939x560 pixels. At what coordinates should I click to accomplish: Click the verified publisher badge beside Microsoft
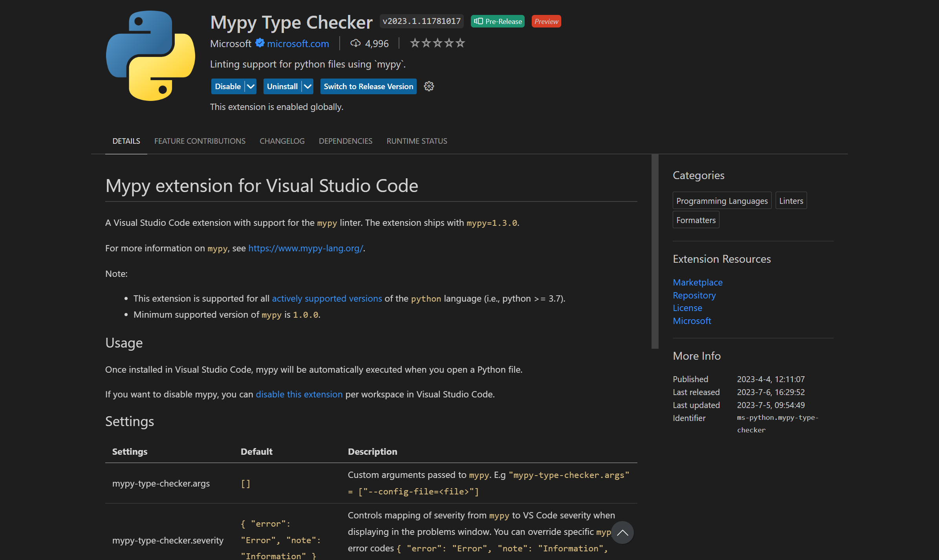260,43
